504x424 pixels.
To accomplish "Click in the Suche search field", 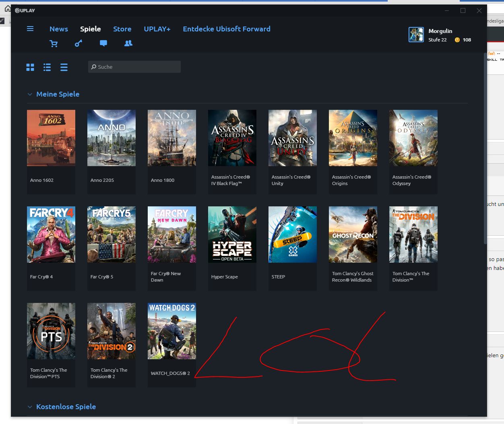I will pos(134,67).
